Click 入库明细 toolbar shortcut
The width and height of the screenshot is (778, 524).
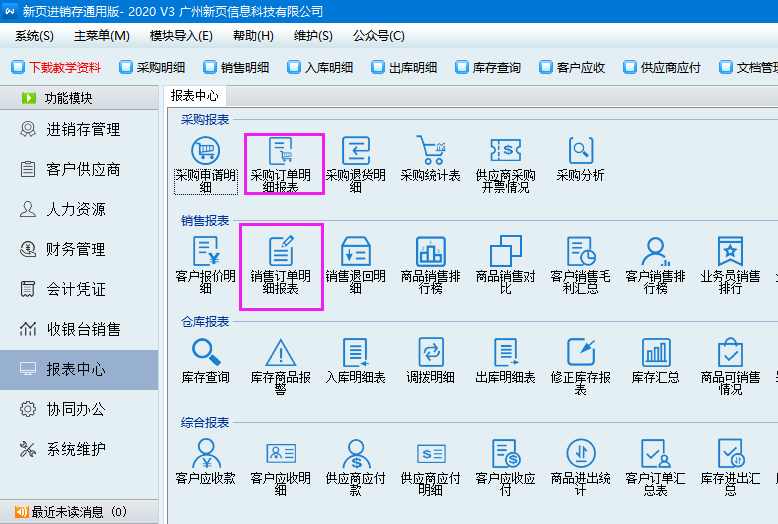pos(320,67)
